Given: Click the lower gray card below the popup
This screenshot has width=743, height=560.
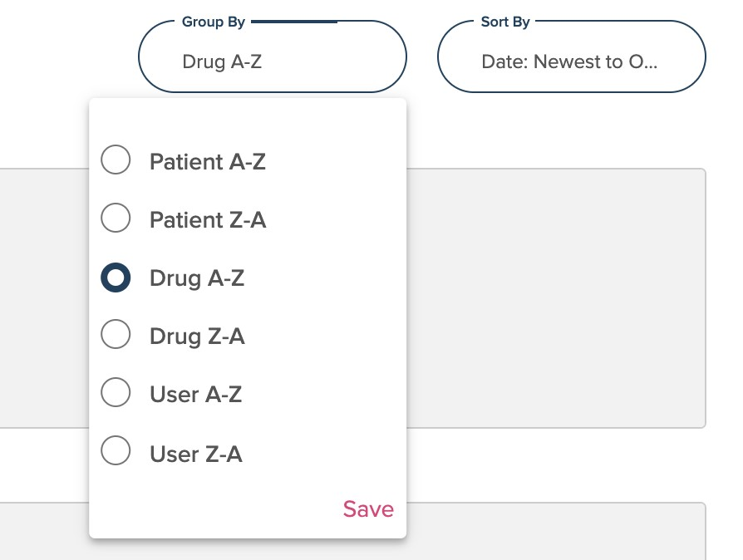Looking at the screenshot, I should tap(555, 532).
